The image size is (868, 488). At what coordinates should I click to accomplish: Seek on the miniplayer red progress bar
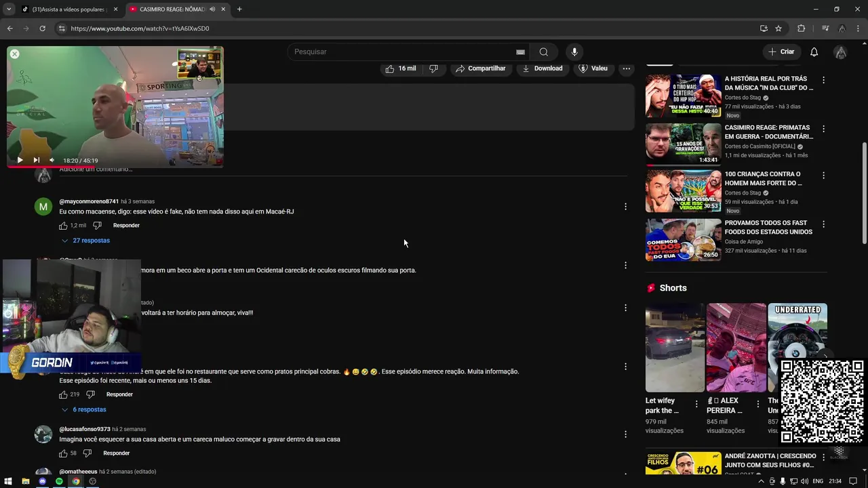(x=115, y=166)
